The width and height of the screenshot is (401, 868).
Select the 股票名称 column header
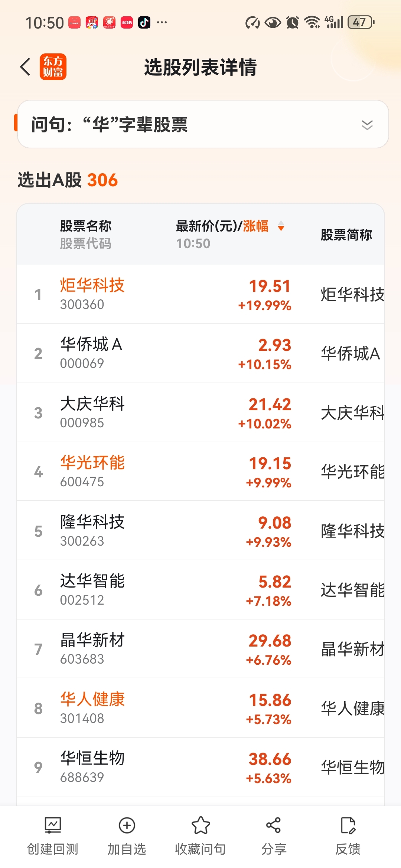click(x=86, y=226)
